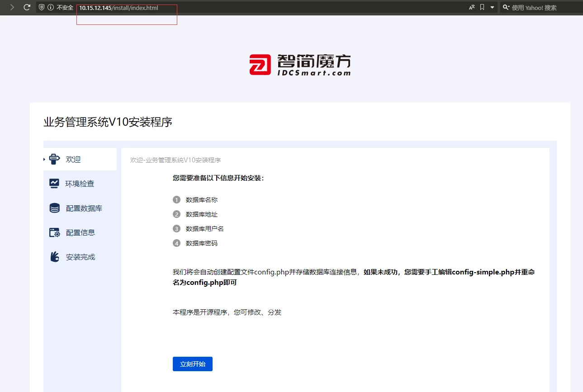
Task: Go to 配置数据库 step
Action: point(84,208)
